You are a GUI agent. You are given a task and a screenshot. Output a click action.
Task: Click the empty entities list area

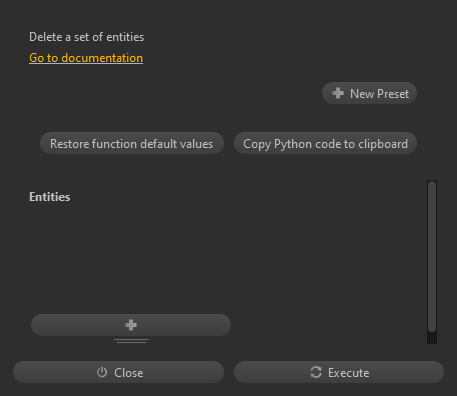point(227,258)
